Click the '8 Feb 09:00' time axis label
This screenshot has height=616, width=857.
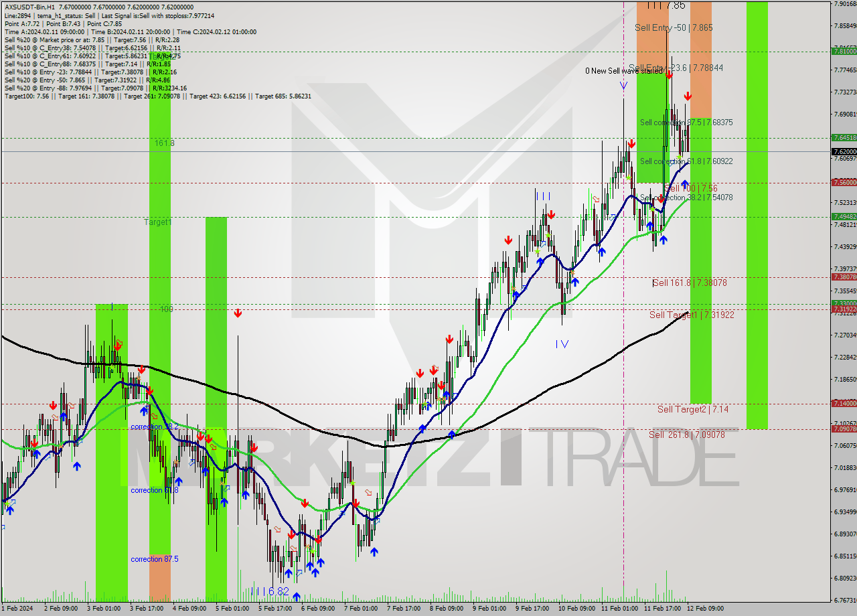(448, 609)
